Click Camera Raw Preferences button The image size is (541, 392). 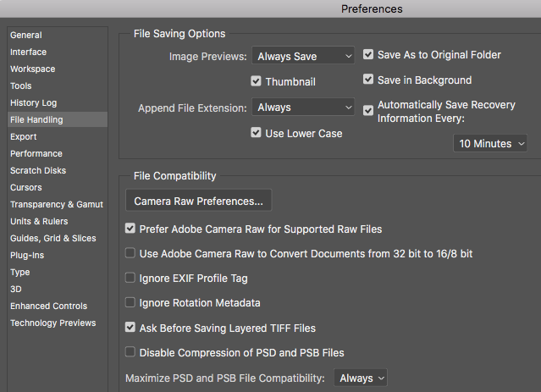(x=198, y=202)
